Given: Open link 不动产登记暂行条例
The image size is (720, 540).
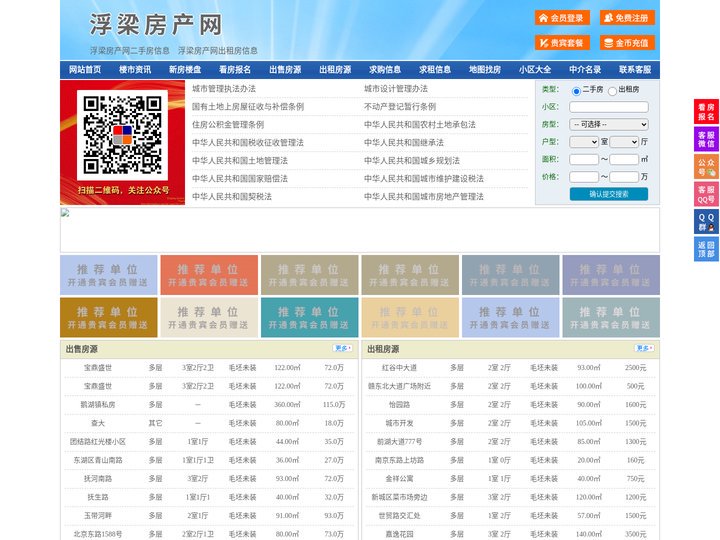Looking at the screenshot, I should coord(400,107).
